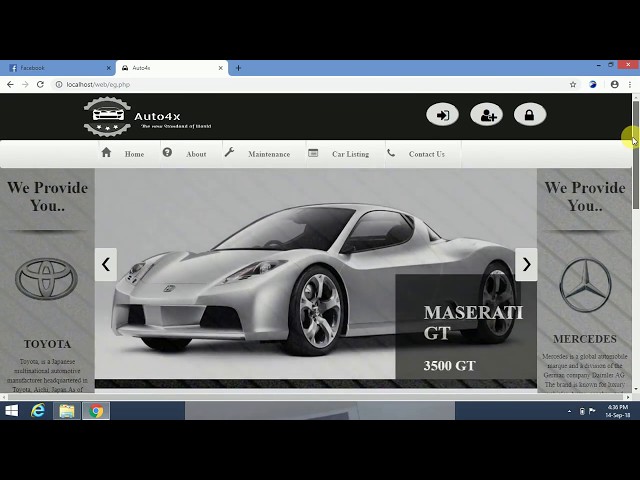
Task: Click the Toyota logo image
Action: point(47,279)
